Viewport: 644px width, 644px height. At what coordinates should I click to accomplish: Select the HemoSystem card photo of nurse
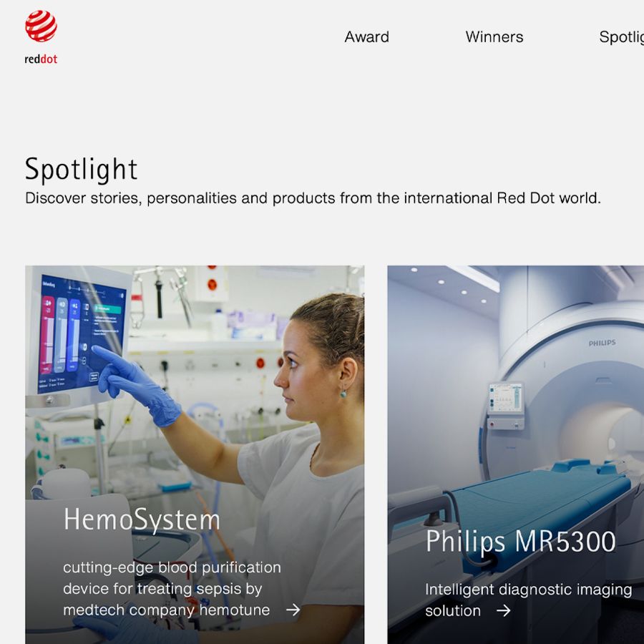coord(195,454)
